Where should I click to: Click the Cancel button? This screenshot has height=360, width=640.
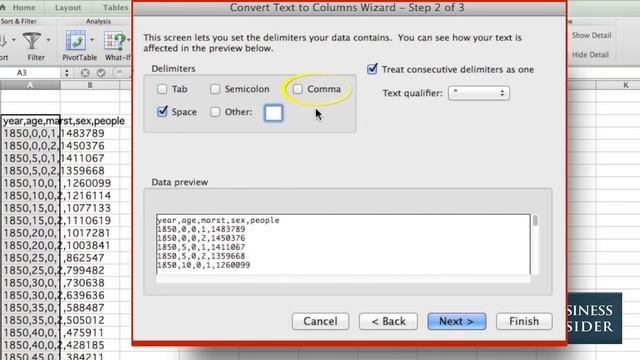point(320,321)
